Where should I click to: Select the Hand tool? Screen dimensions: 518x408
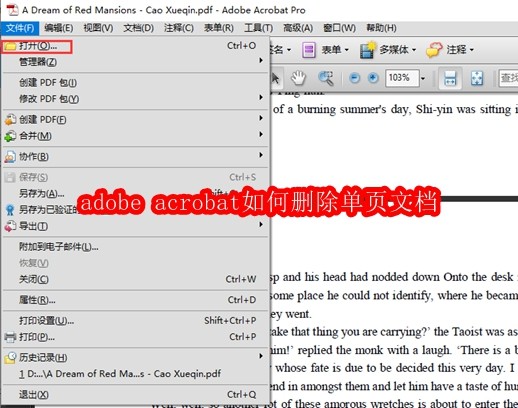click(x=298, y=78)
